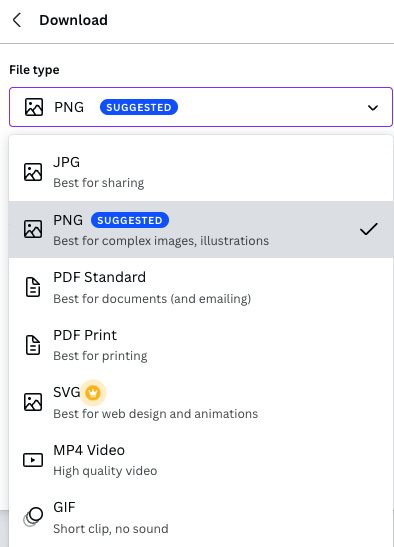The width and height of the screenshot is (394, 547).
Task: Click the MP4 Video play icon
Action: (x=33, y=460)
